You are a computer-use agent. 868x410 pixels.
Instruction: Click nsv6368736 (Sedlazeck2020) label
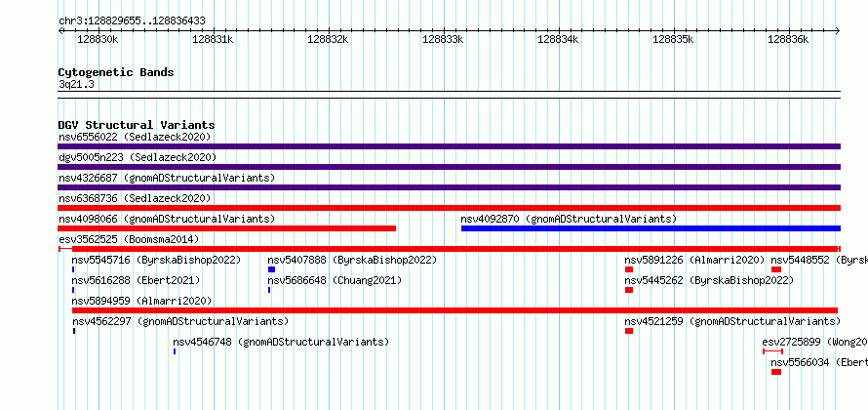(135, 198)
